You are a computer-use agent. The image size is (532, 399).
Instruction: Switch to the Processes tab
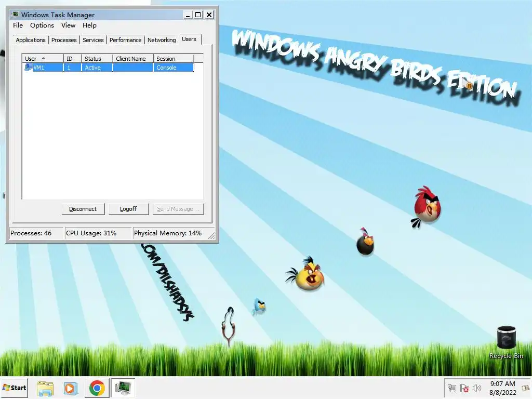[x=64, y=40]
